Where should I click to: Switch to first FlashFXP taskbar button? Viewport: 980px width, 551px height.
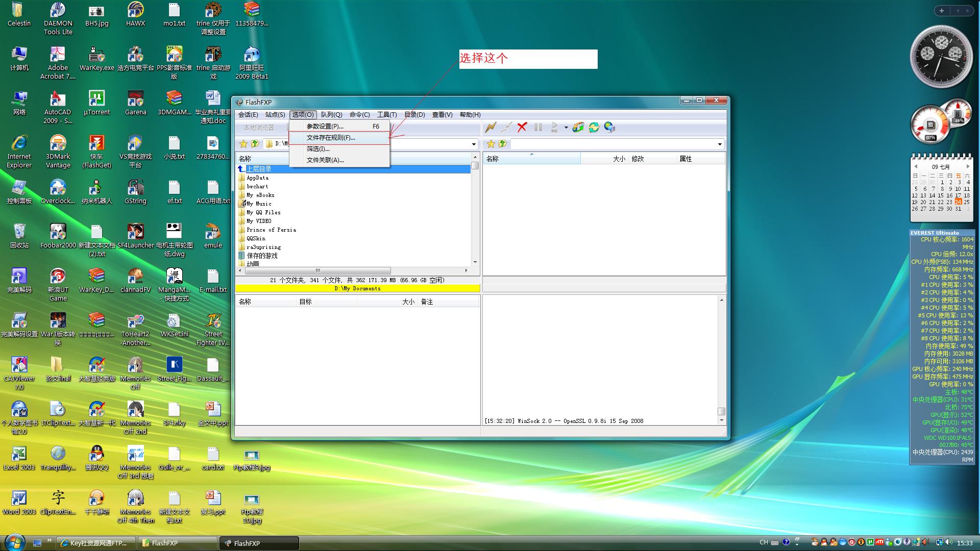pyautogui.click(x=177, y=543)
